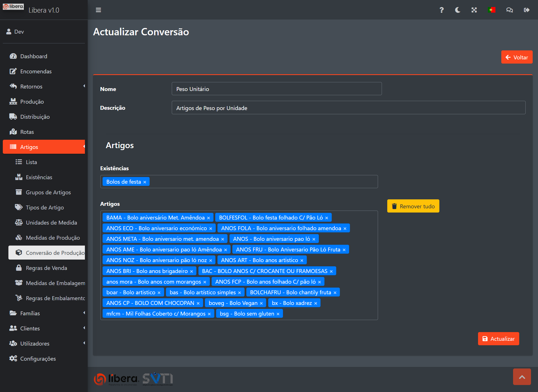
Task: Click the help question mark icon
Action: (442, 10)
